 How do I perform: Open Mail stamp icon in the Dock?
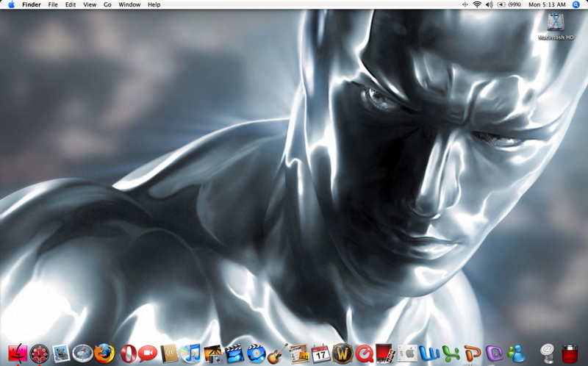pos(61,354)
